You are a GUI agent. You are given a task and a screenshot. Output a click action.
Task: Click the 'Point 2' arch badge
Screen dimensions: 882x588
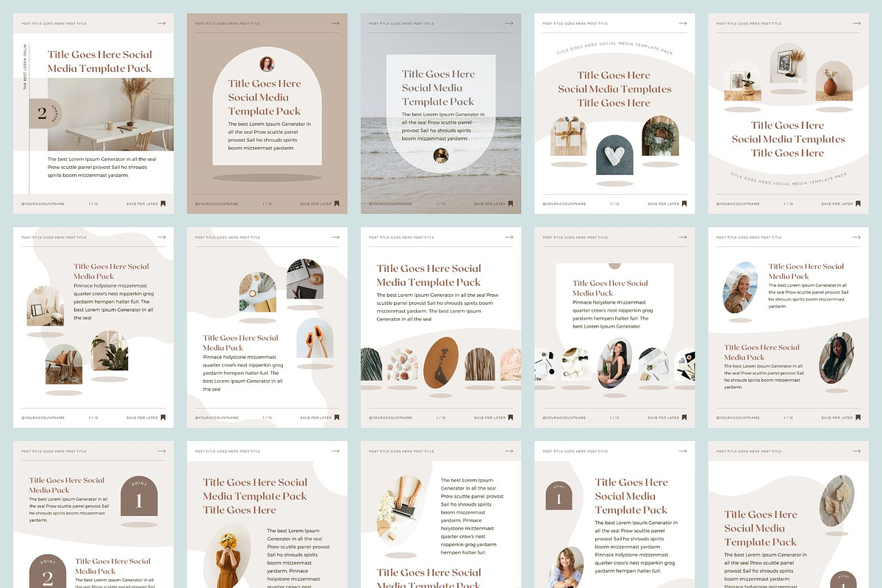click(47, 571)
